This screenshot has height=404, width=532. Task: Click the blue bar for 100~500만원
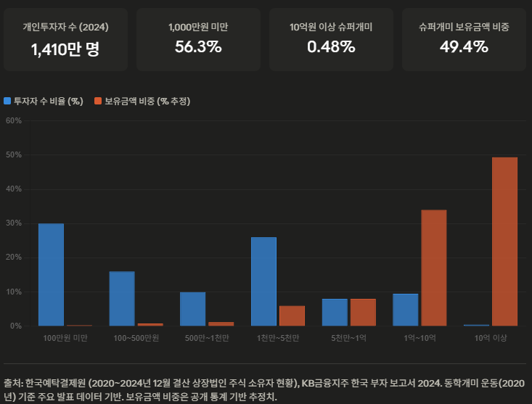(122, 299)
